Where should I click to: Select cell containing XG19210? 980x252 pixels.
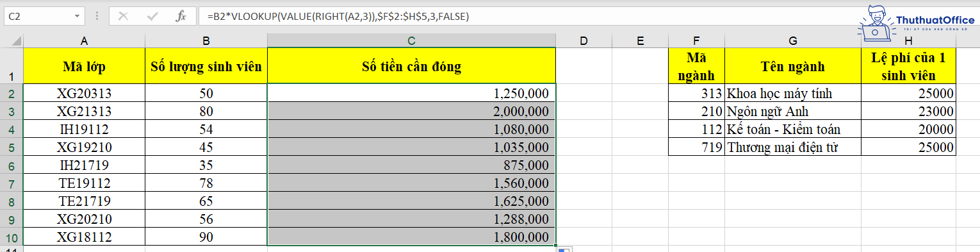[x=84, y=147]
